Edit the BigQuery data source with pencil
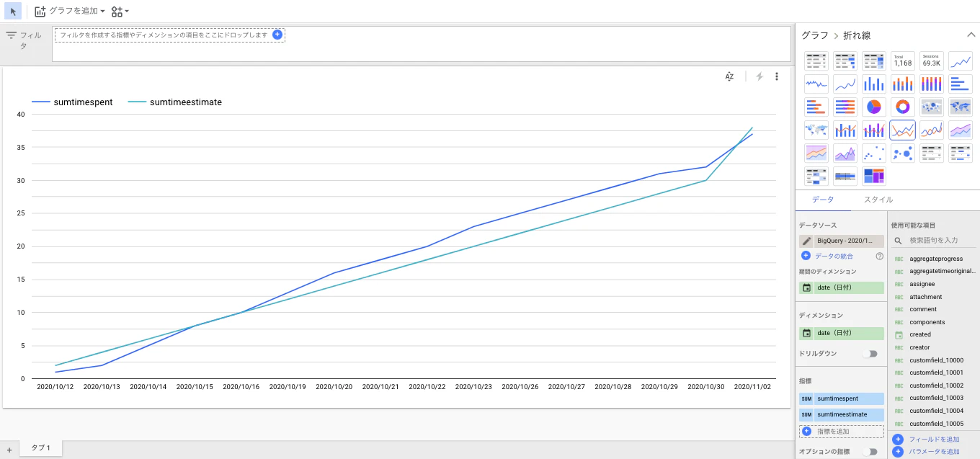Image resolution: width=980 pixels, height=459 pixels. pos(806,241)
